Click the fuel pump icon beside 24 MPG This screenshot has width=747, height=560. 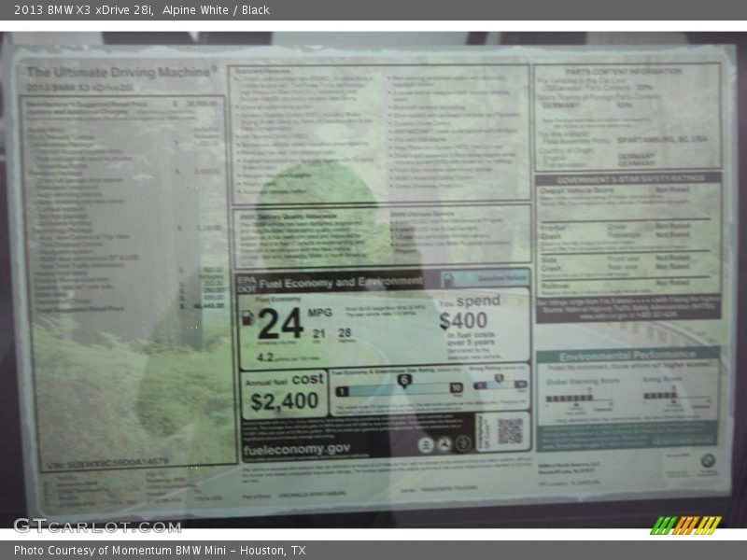247,317
